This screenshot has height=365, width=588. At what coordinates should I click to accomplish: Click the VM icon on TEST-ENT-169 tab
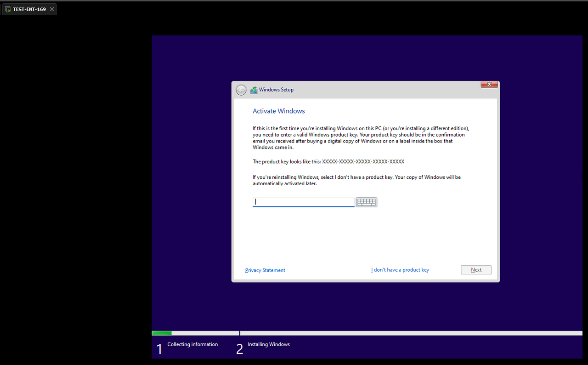tap(8, 9)
